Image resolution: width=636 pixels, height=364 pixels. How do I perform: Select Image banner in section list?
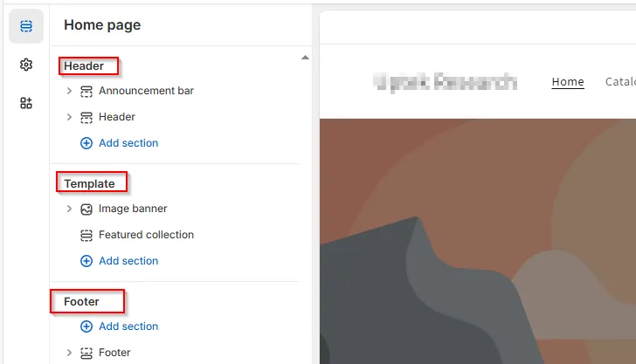click(x=133, y=209)
